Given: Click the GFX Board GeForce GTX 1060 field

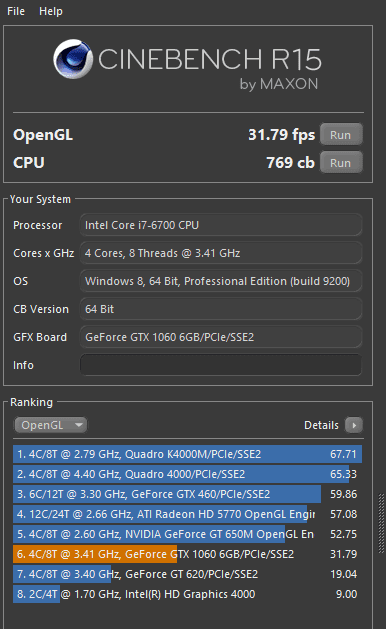Looking at the screenshot, I should click(221, 337).
